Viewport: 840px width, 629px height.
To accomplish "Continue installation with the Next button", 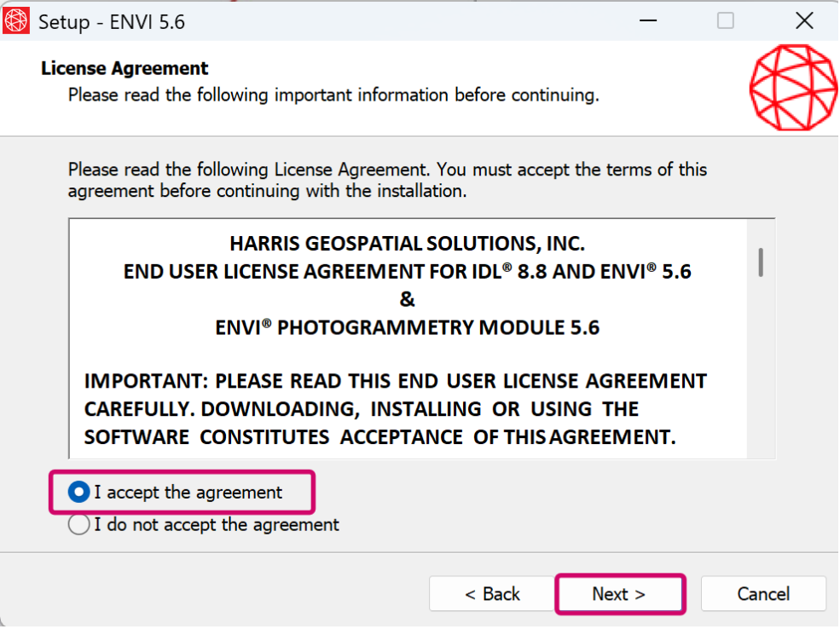I will click(619, 594).
